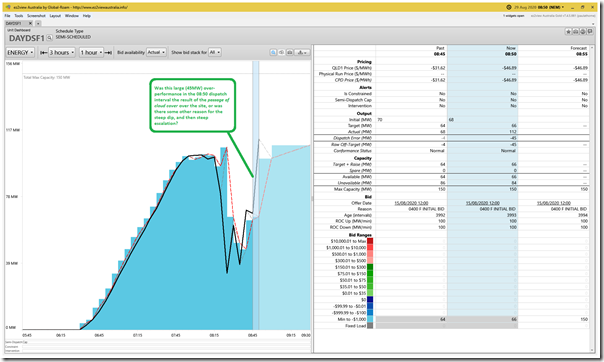Click the search icon beside DAYDSF1
The height and width of the screenshot is (362, 604).
click(x=49, y=38)
